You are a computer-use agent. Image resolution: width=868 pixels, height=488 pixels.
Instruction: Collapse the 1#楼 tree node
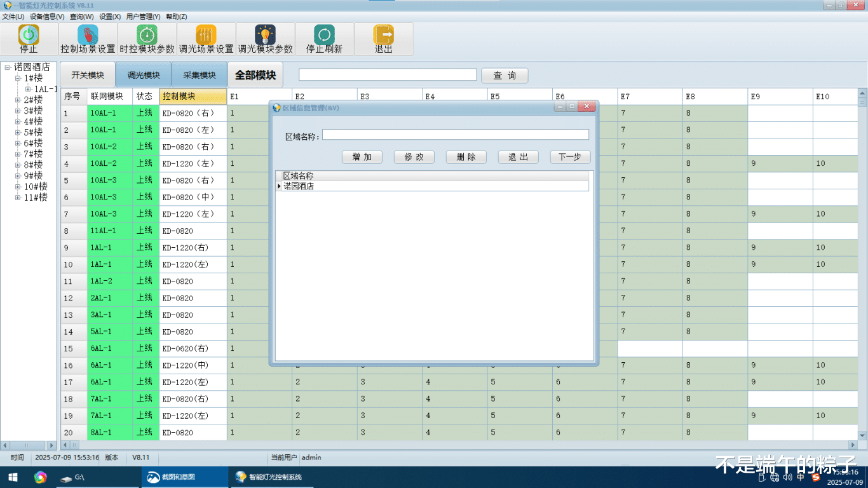point(18,78)
